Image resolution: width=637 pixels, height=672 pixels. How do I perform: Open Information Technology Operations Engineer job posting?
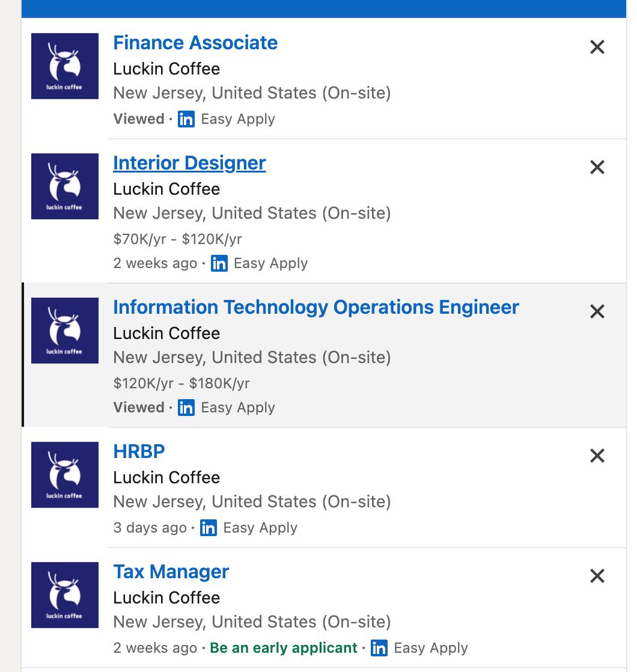(x=315, y=307)
